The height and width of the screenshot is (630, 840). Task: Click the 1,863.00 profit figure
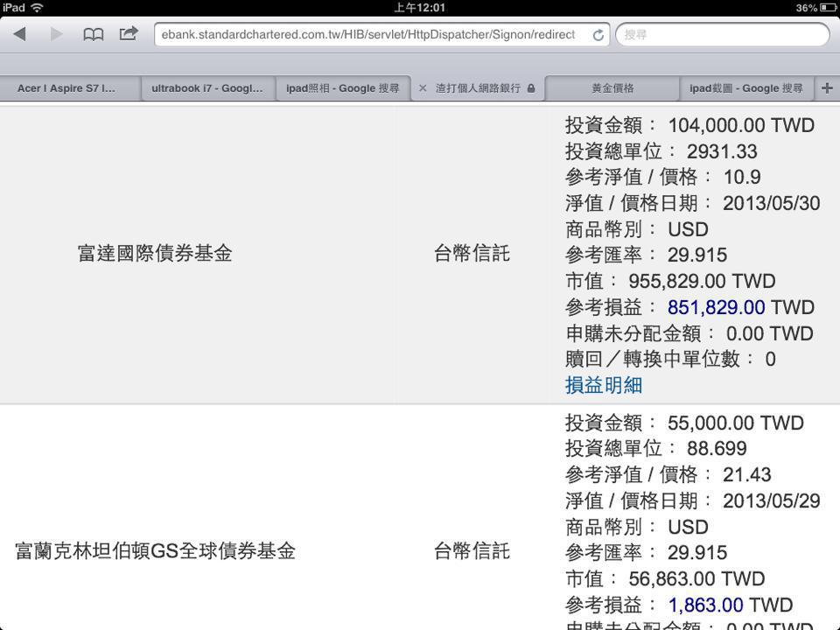pos(705,605)
